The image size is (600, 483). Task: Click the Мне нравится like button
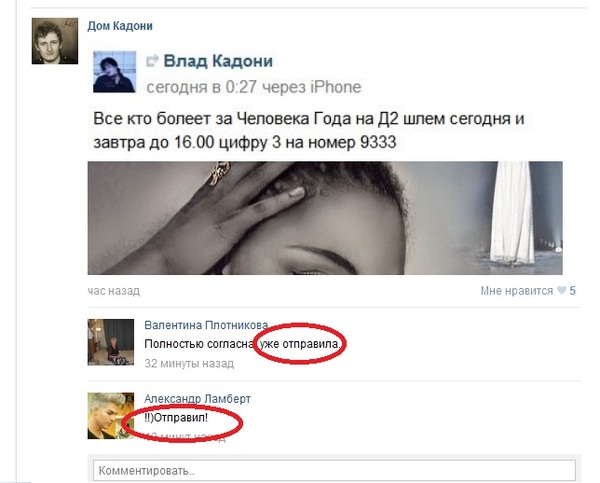pos(517,291)
